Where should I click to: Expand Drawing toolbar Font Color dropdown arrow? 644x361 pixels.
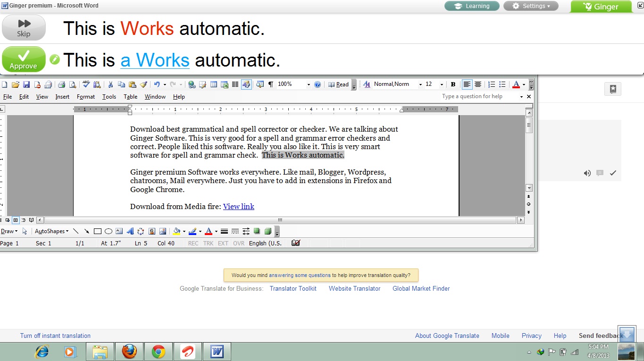pyautogui.click(x=216, y=231)
